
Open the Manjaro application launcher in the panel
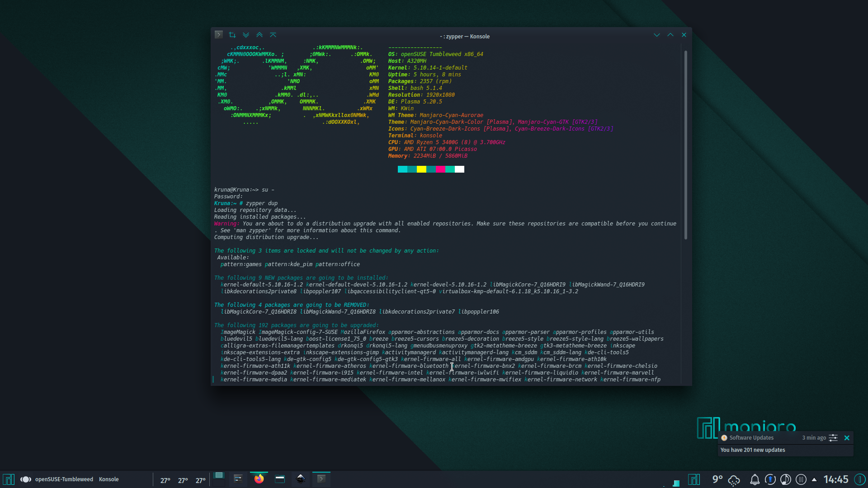[9, 479]
